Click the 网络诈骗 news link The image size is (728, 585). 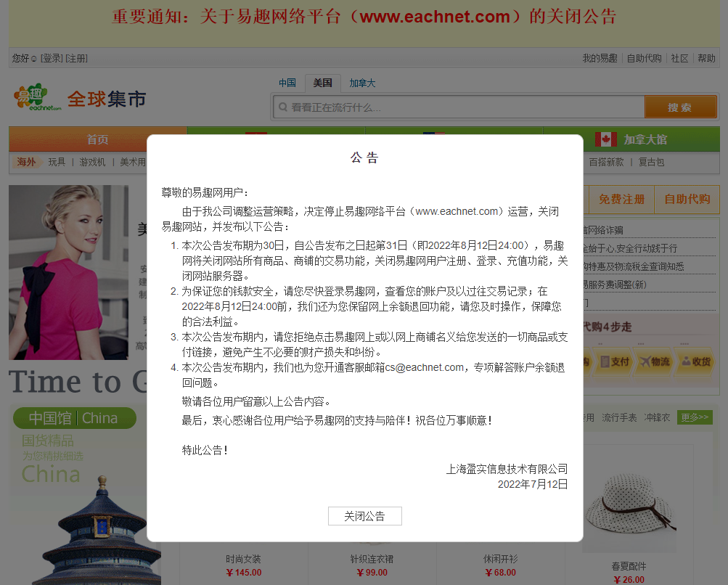click(604, 230)
